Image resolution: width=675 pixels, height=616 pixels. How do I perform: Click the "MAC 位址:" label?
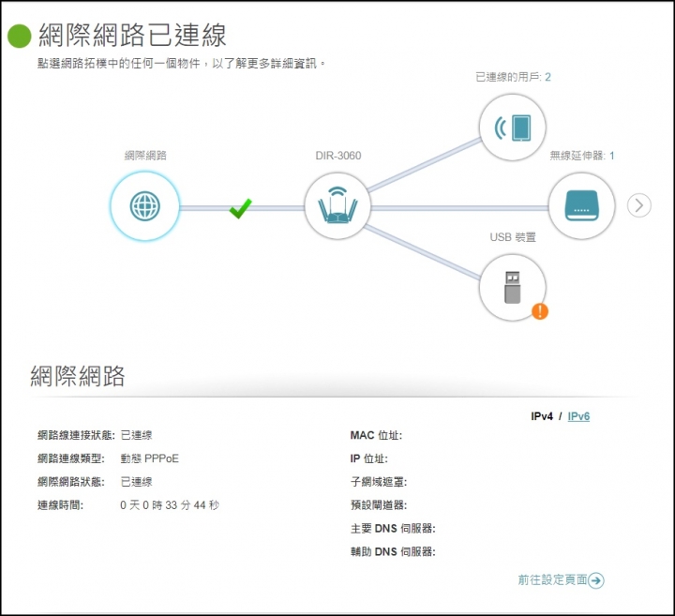[376, 435]
